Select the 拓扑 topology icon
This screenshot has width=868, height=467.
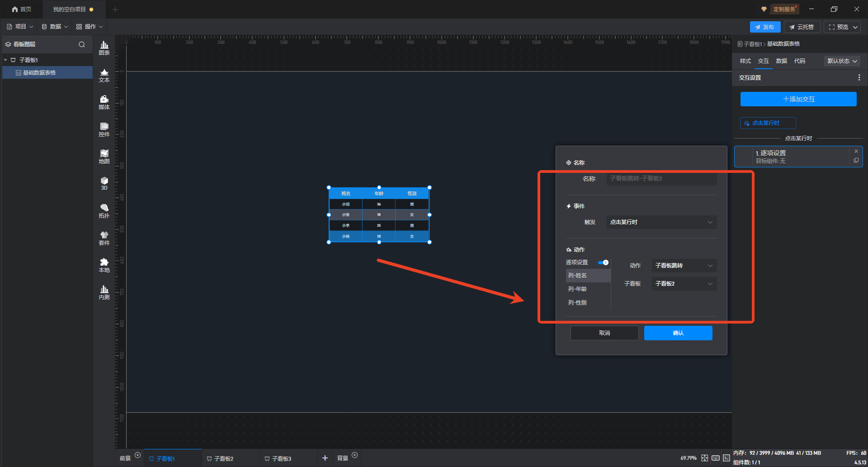[104, 211]
